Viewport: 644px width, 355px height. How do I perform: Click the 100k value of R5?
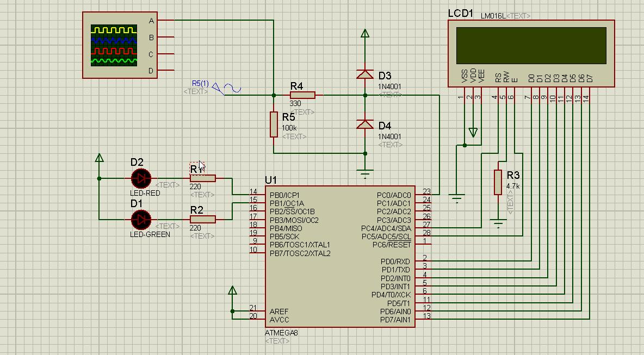pos(289,128)
